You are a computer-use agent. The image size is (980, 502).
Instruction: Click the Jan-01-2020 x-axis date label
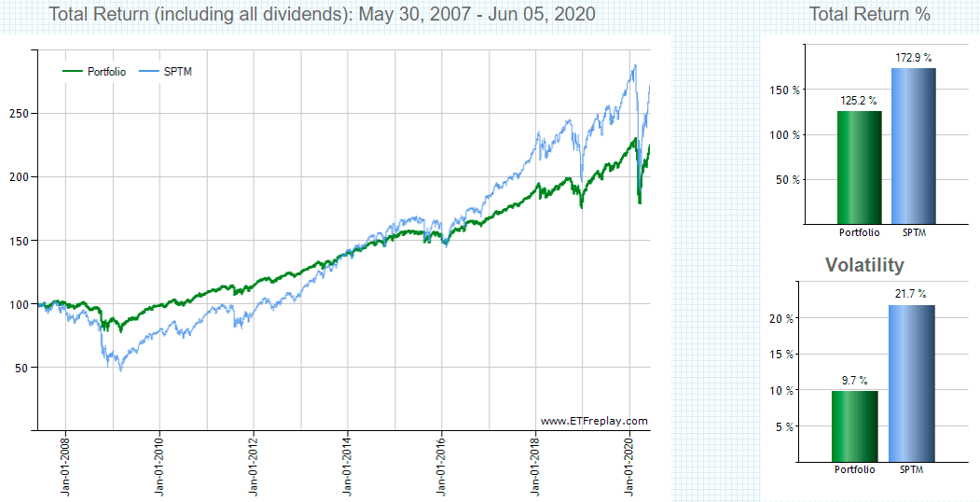click(629, 467)
